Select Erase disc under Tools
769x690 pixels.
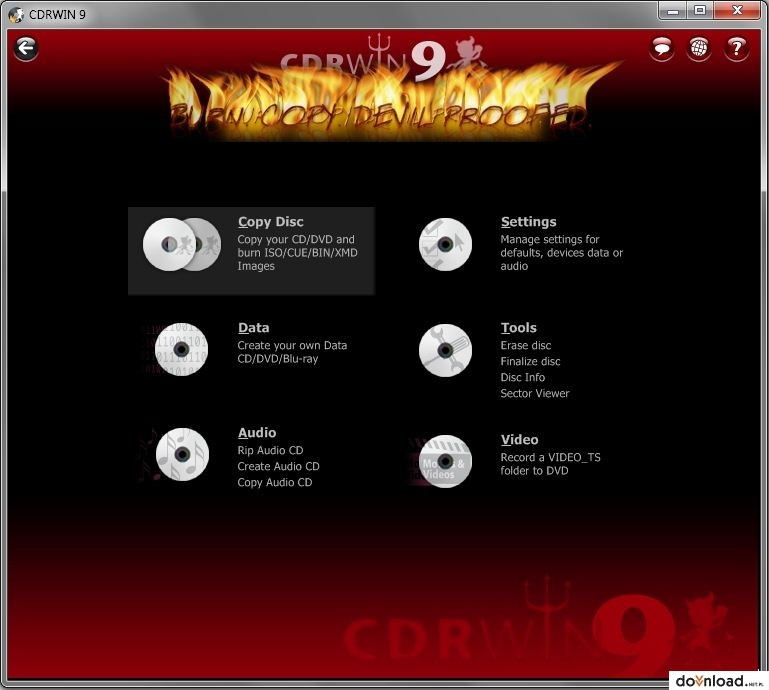[x=525, y=346]
